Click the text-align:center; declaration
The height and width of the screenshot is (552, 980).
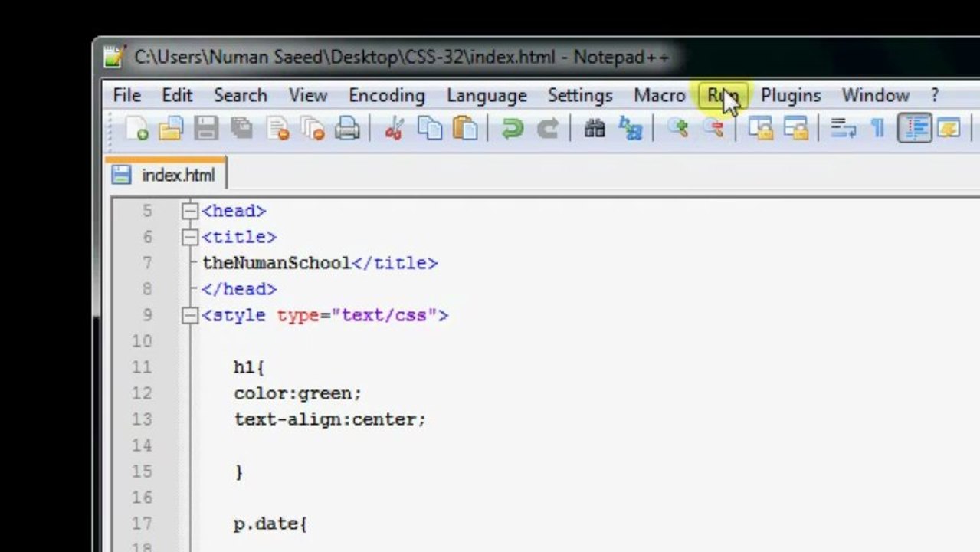[x=329, y=419]
